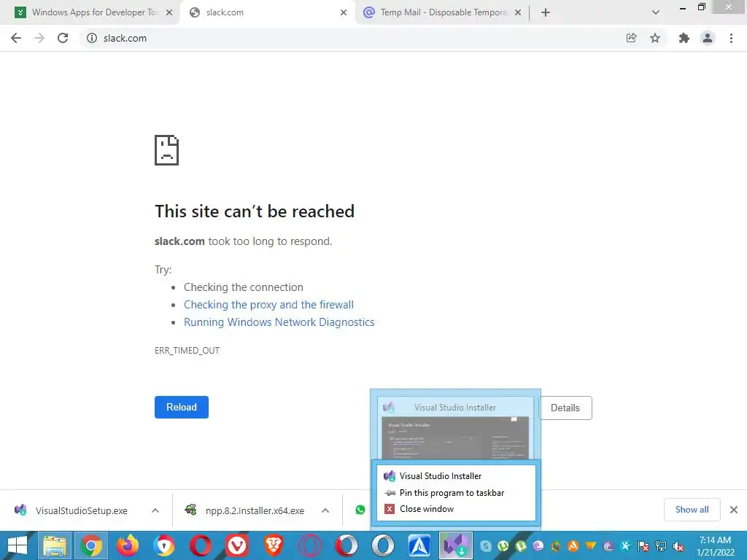Click the ERR_TIMED_OUT error code text
This screenshot has height=560, width=747.
[187, 351]
